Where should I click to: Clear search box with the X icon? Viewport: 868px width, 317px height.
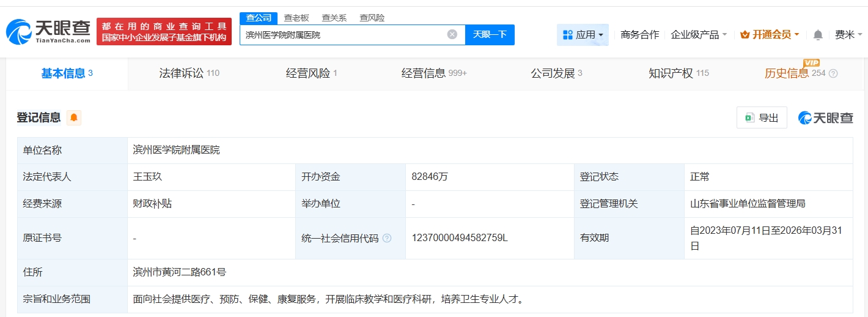point(452,34)
